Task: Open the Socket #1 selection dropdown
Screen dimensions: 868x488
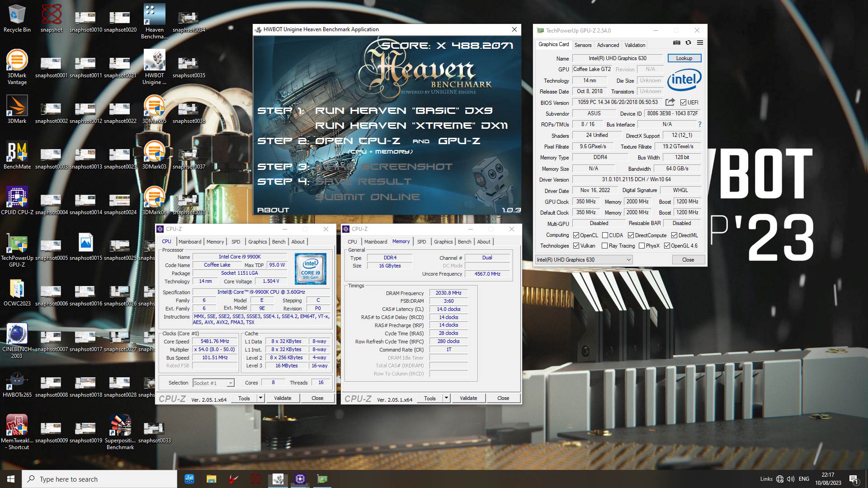Action: pyautogui.click(x=213, y=383)
